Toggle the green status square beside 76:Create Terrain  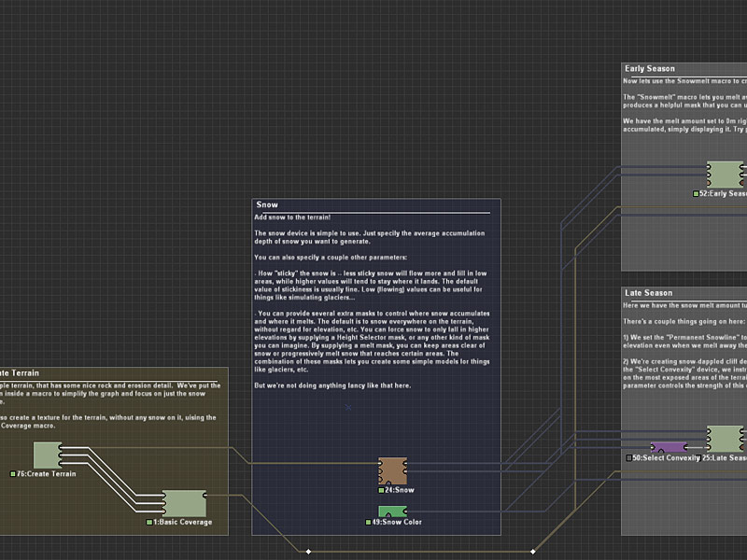click(x=13, y=474)
